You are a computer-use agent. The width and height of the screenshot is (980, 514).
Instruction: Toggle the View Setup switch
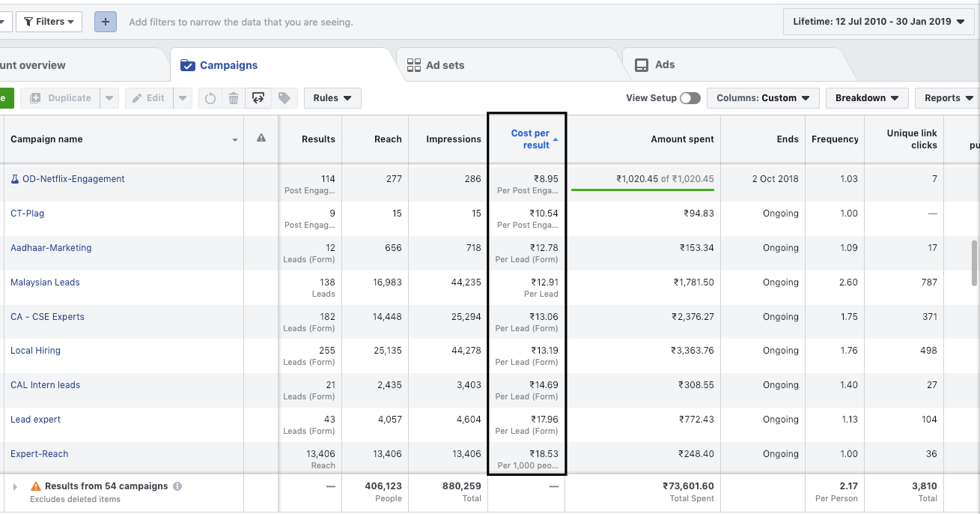coord(690,98)
